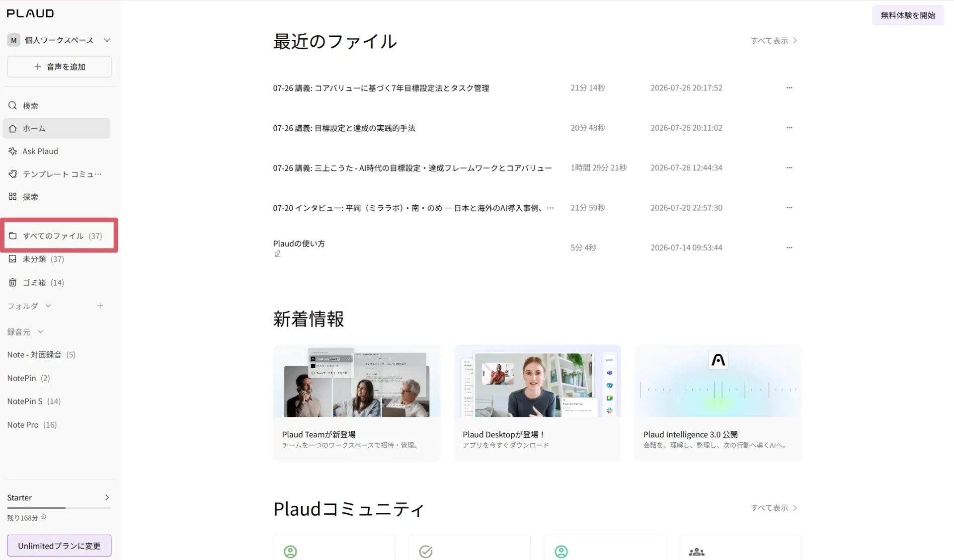The image size is (954, 560).
Task: Click the Plaud Teamが新登場 title
Action: pyautogui.click(x=318, y=434)
